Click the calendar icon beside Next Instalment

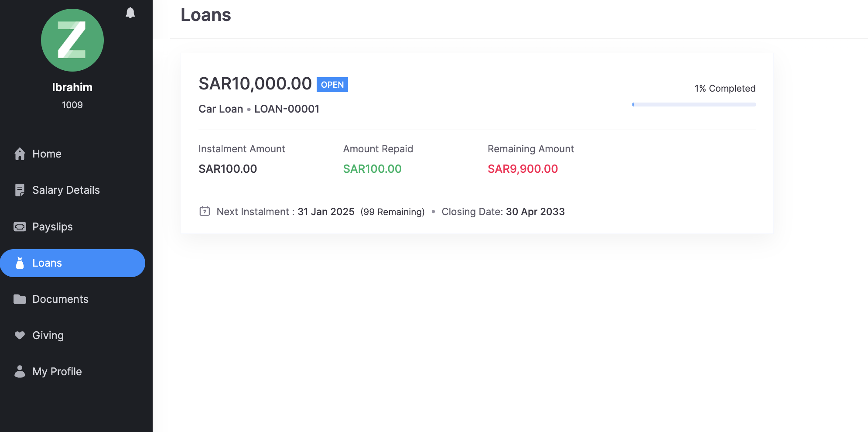205,212
